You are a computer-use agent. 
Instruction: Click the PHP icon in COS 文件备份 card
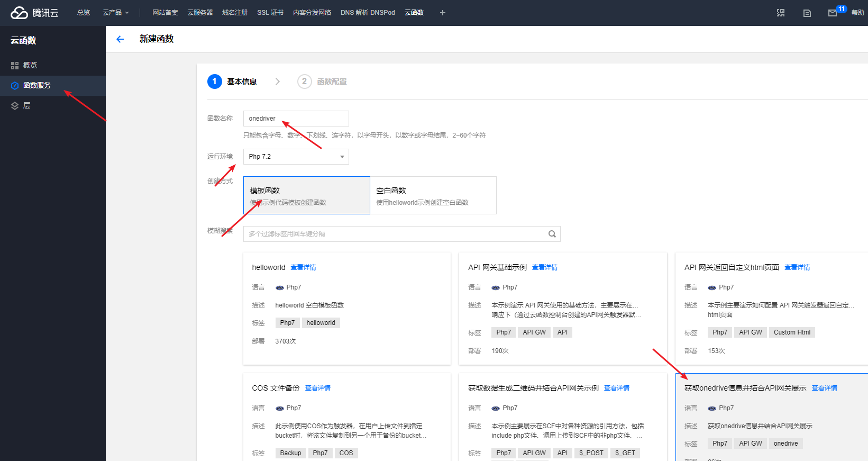click(280, 409)
